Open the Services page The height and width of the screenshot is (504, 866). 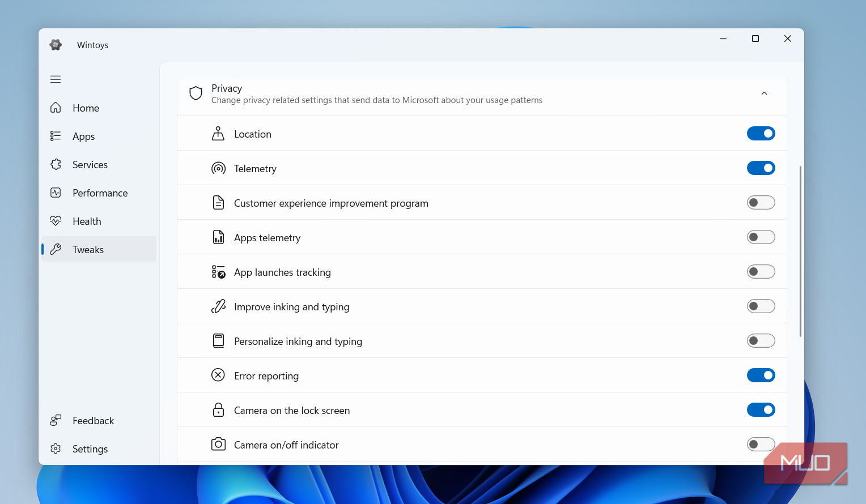(x=99, y=164)
